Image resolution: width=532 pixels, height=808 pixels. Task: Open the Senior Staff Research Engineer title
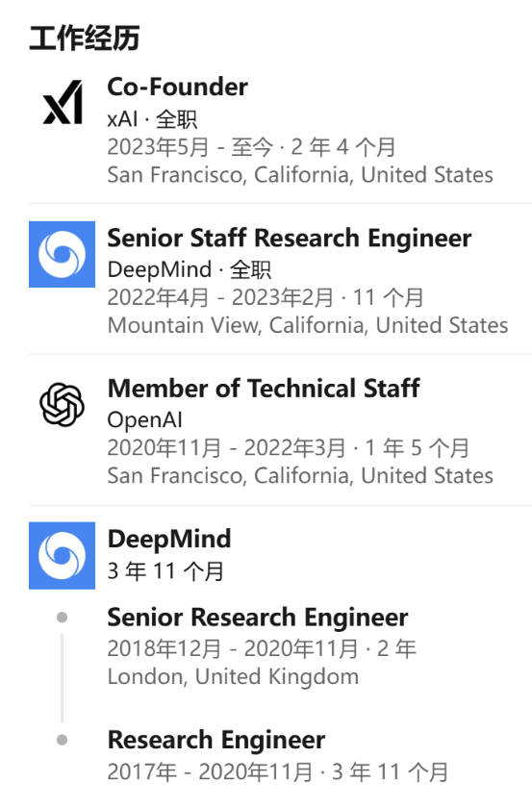click(290, 239)
